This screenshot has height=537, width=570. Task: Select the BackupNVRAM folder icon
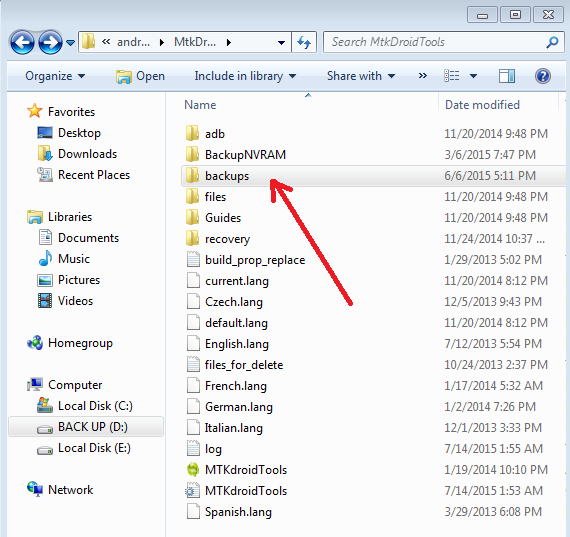point(192,155)
